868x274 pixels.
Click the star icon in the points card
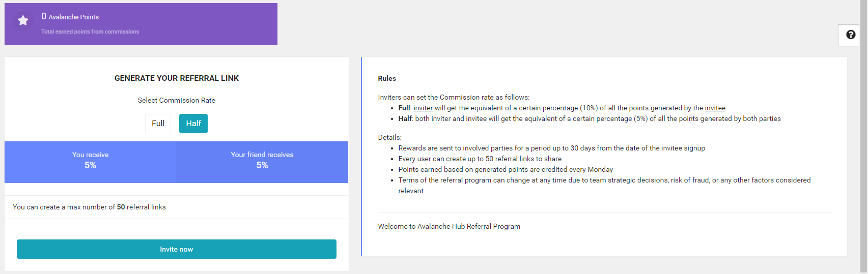(23, 21)
